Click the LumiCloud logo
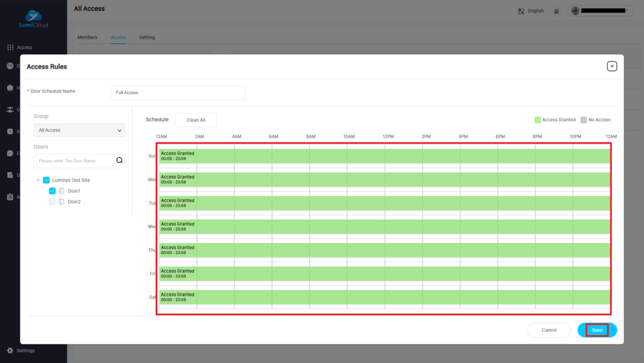The height and width of the screenshot is (363, 644). pos(33,19)
